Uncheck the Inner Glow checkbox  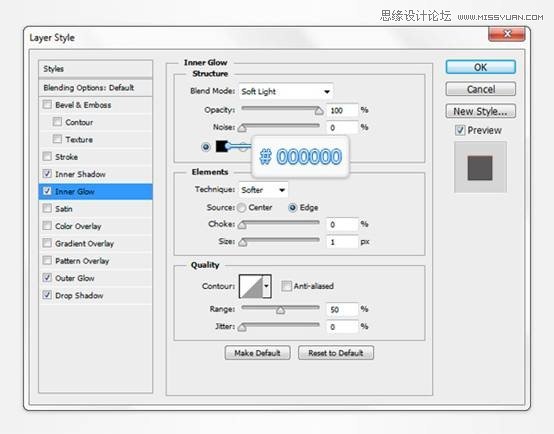tap(47, 191)
